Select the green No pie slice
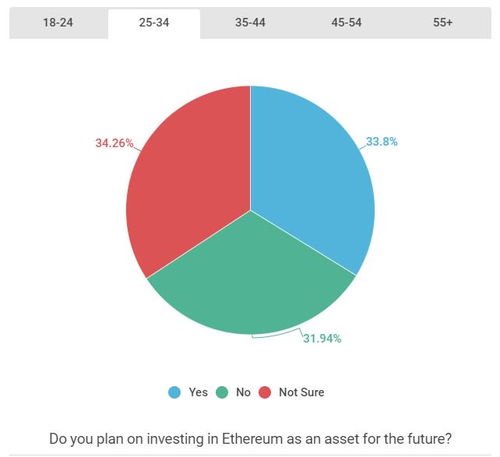The width and height of the screenshot is (500, 457). coord(251,283)
